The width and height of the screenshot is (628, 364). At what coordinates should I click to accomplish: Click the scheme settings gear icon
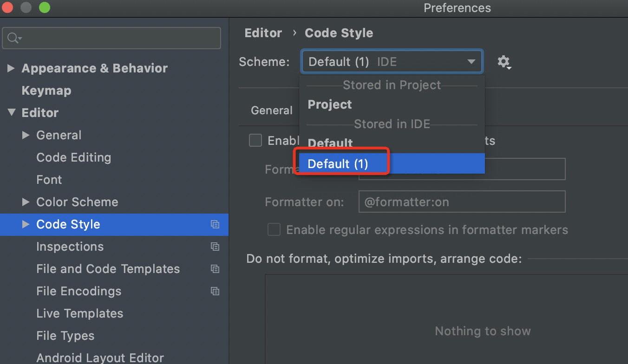click(x=504, y=62)
